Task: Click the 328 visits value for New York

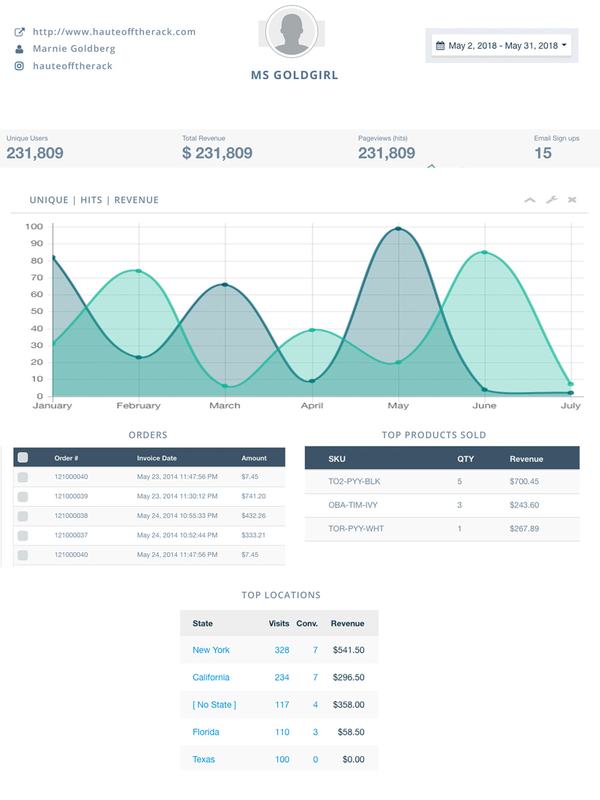Action: [x=282, y=650]
